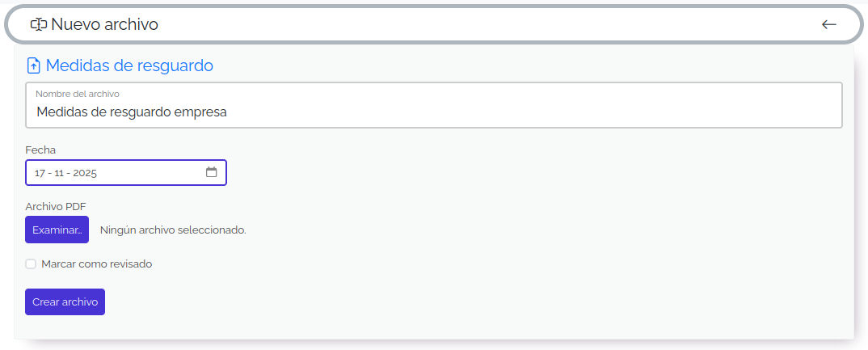The height and width of the screenshot is (350, 868).
Task: Select the year segment 2025 in date
Action: [x=85, y=173]
